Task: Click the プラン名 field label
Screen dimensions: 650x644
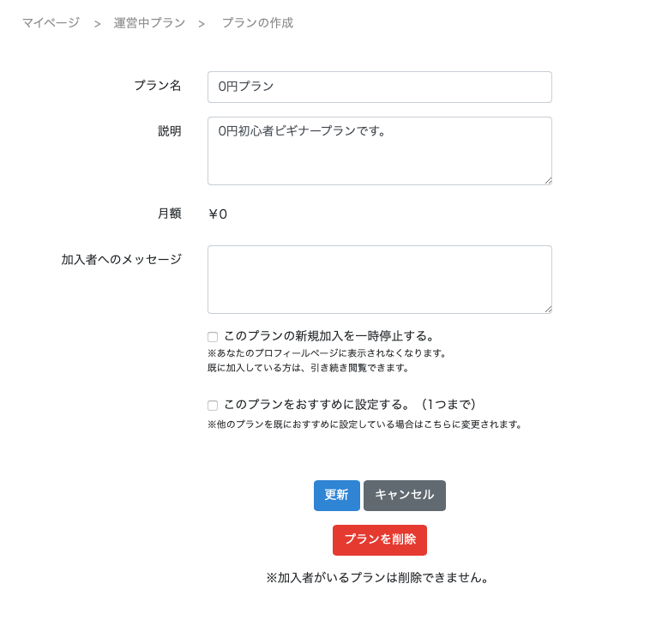Action: pos(157,86)
